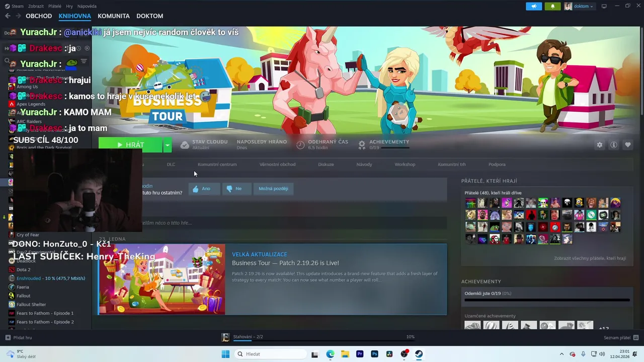Show game info circle icon
Screen dimensions: 644x362
pyautogui.click(x=614, y=145)
